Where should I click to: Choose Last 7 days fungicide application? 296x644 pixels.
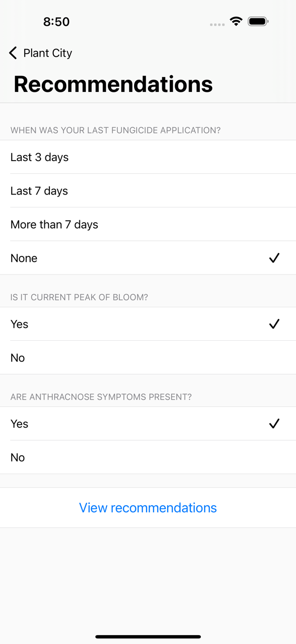[148, 191]
